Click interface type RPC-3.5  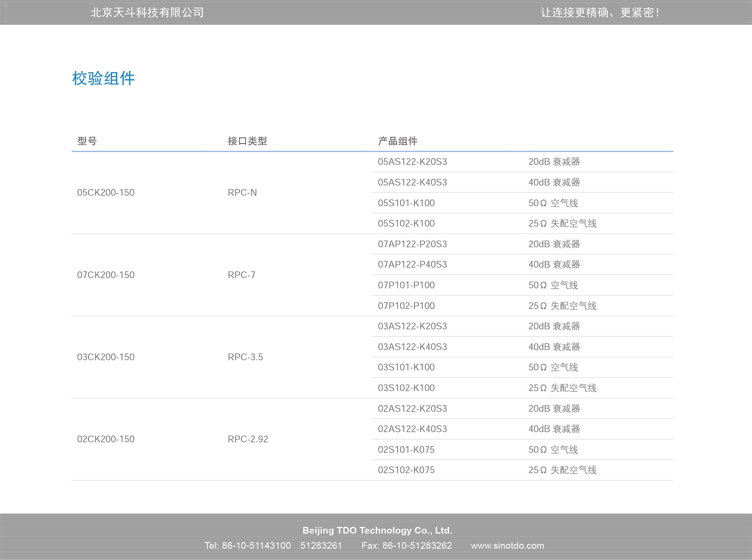pyautogui.click(x=245, y=357)
